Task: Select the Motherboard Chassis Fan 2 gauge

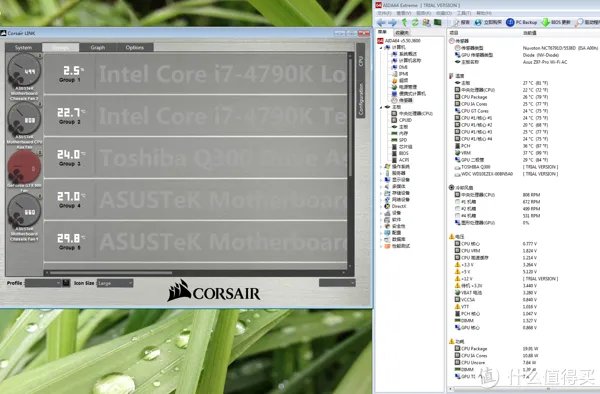Action: (x=24, y=70)
